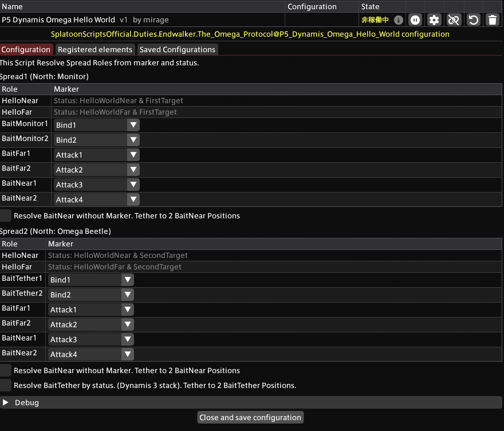Click Spread1 'Status: HelloWorldFar & FirstTarget' cell

coord(115,112)
